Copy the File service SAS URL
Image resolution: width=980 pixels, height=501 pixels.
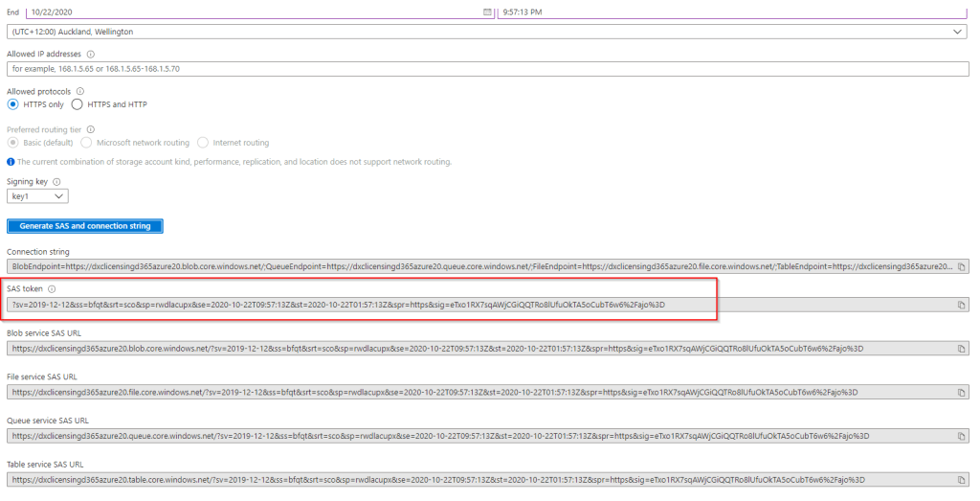tap(962, 392)
